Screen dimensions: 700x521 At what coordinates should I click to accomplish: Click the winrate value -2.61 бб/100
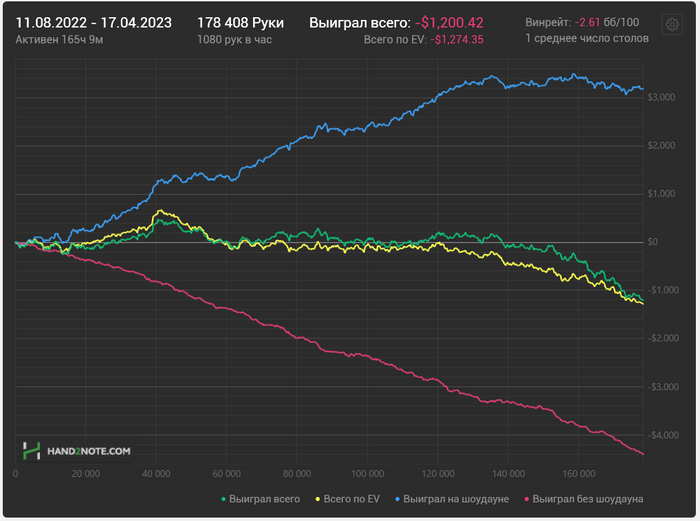pyautogui.click(x=607, y=22)
